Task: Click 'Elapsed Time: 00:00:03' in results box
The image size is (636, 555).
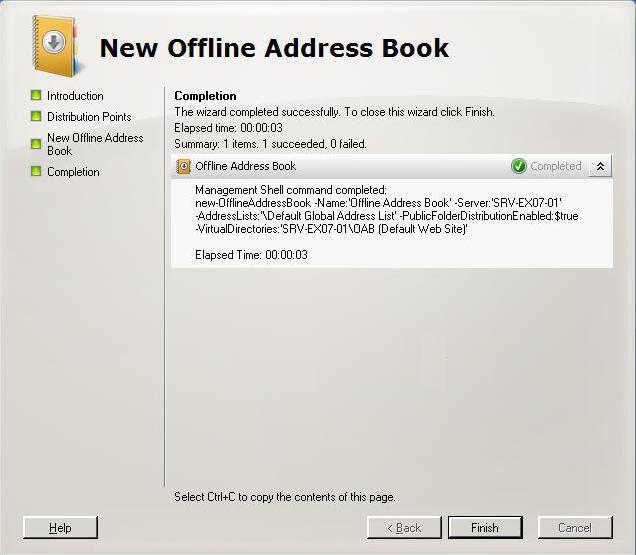Action: click(x=251, y=255)
